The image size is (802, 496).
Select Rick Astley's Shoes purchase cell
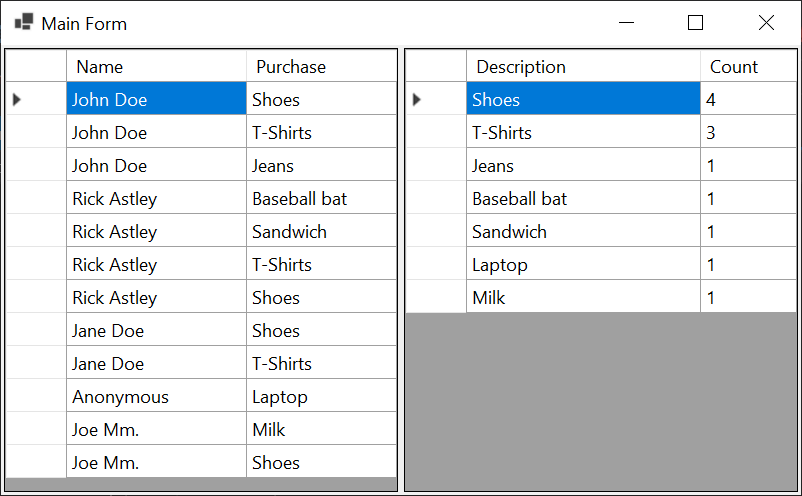click(321, 297)
